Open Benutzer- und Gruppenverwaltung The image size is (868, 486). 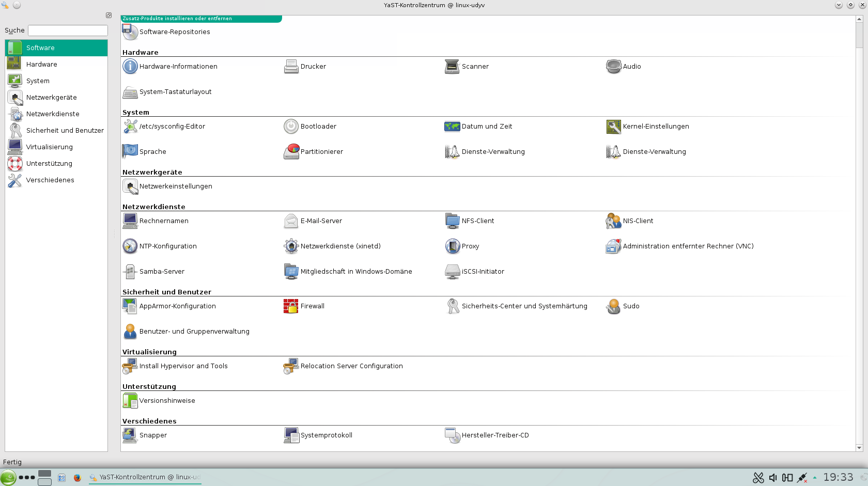pos(194,331)
